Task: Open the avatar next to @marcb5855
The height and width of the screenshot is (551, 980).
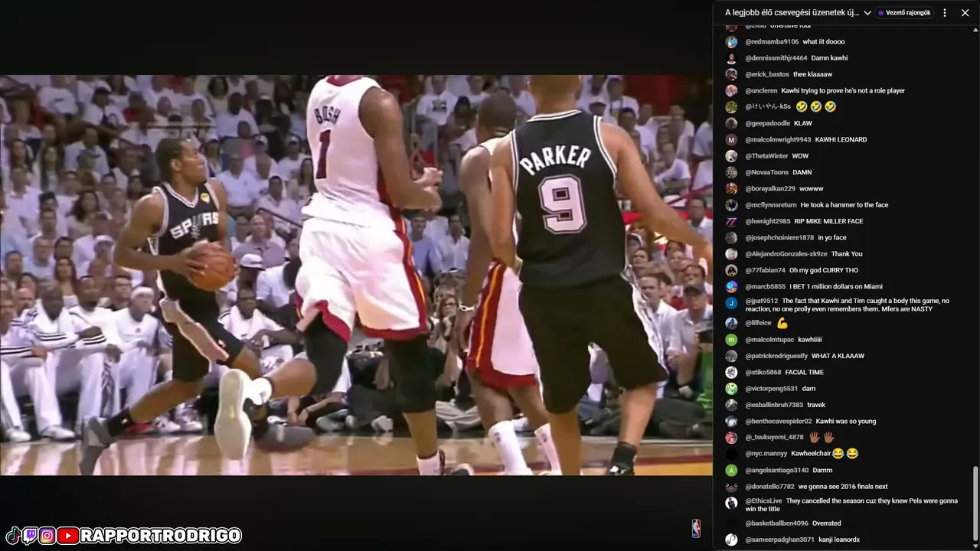Action: (731, 286)
